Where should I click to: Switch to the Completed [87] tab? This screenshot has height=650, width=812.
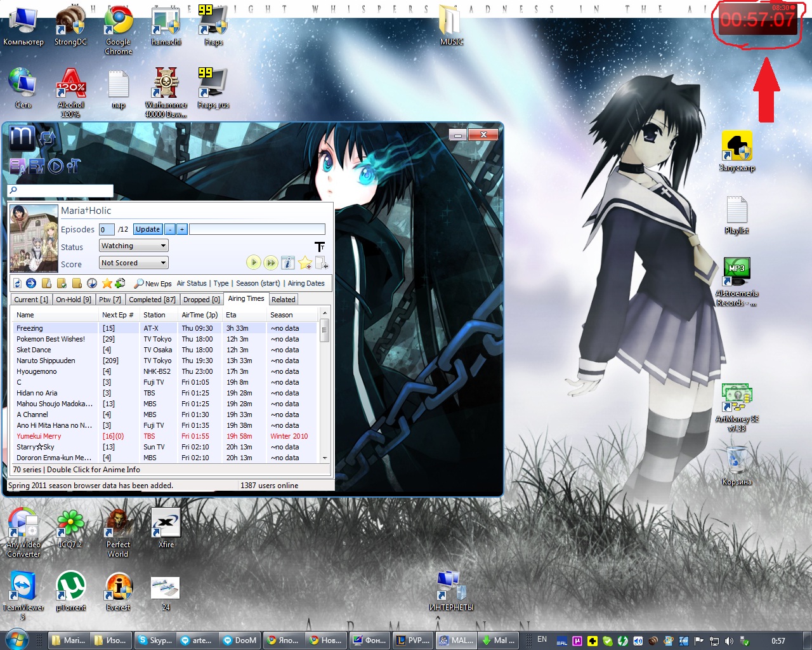(152, 300)
